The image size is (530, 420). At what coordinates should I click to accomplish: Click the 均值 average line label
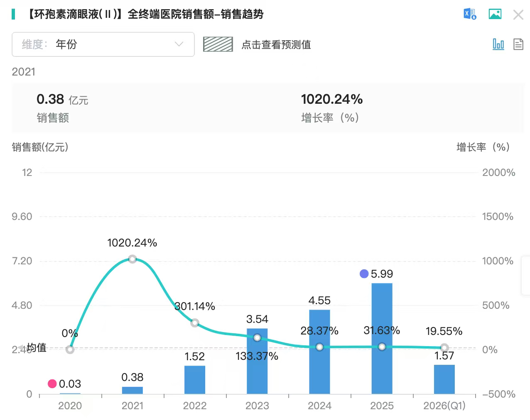pos(37,348)
